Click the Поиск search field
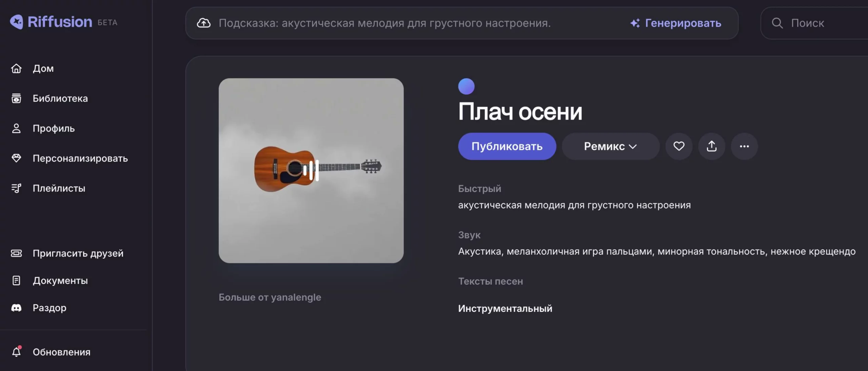Screen dimensions: 868x371 point(814,23)
